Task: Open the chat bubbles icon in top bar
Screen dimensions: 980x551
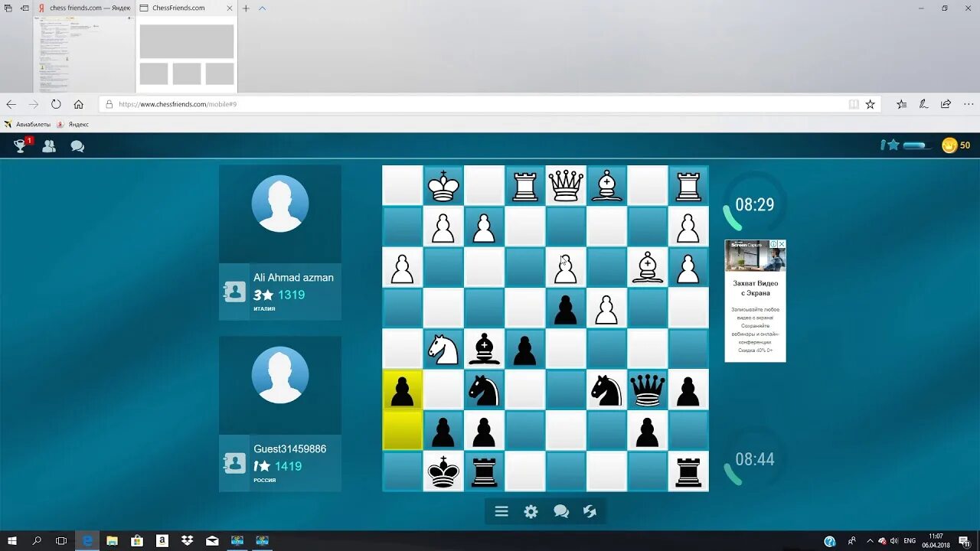Action: [77, 145]
